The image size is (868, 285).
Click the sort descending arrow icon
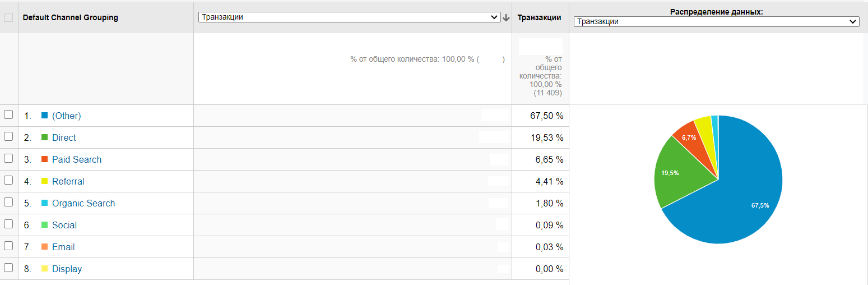pos(506,17)
